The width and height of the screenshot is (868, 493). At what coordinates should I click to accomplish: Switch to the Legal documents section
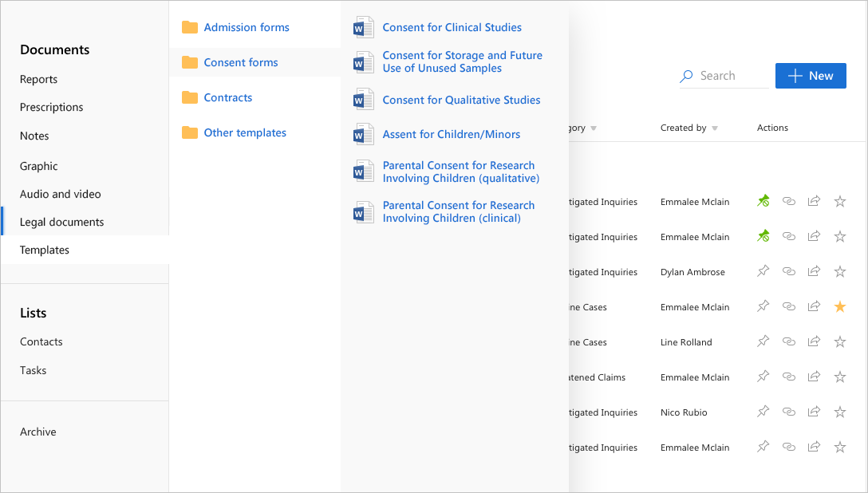coord(61,221)
